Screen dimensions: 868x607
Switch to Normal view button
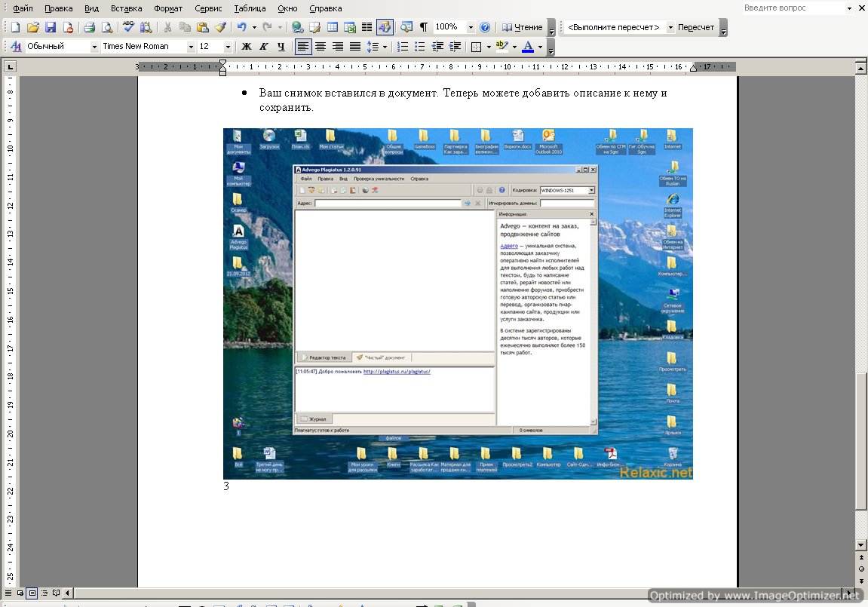click(8, 593)
